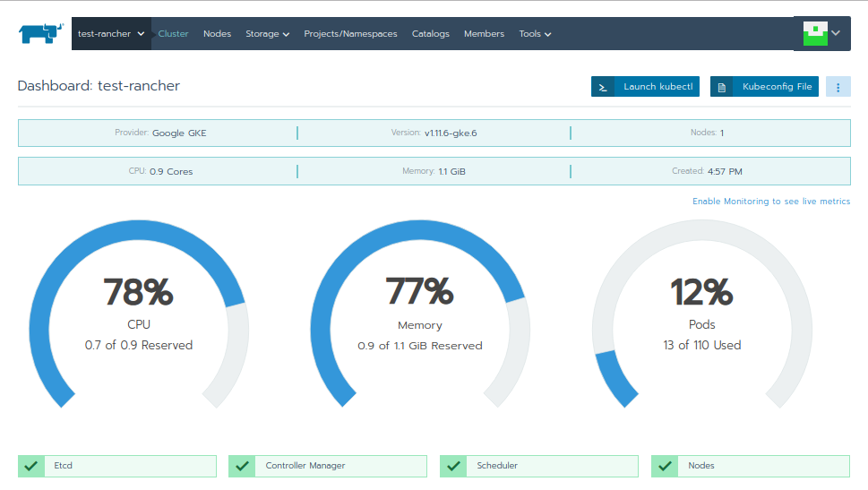Click Enable Monitoring to see live metrics
Viewport: 868px width, 490px height.
[x=771, y=201]
